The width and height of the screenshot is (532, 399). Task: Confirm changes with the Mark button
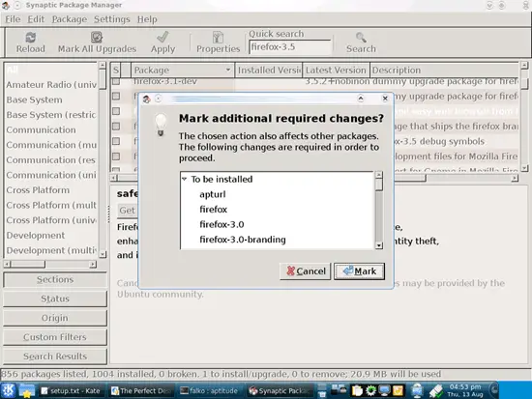pos(359,271)
